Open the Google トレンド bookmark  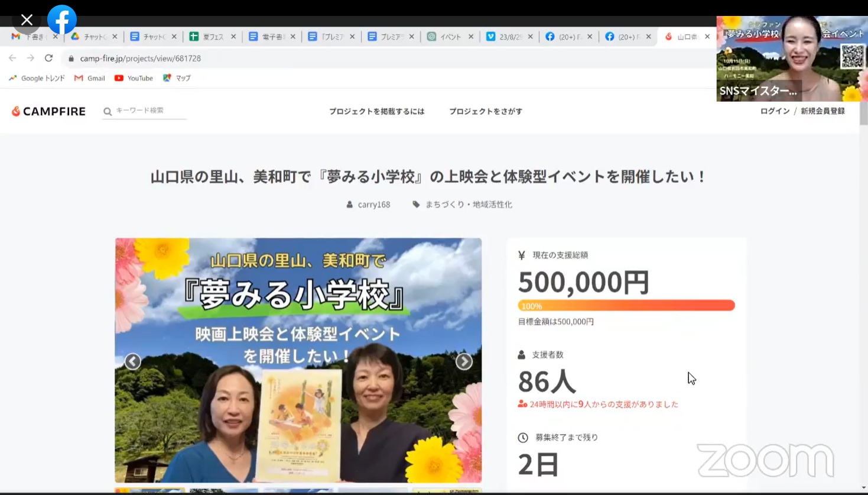37,78
